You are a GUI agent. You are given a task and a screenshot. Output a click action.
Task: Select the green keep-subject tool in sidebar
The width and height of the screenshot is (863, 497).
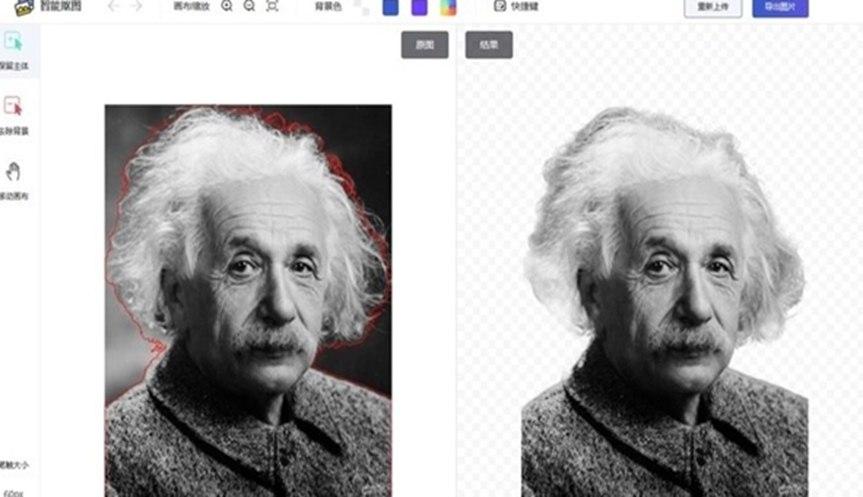(x=13, y=41)
